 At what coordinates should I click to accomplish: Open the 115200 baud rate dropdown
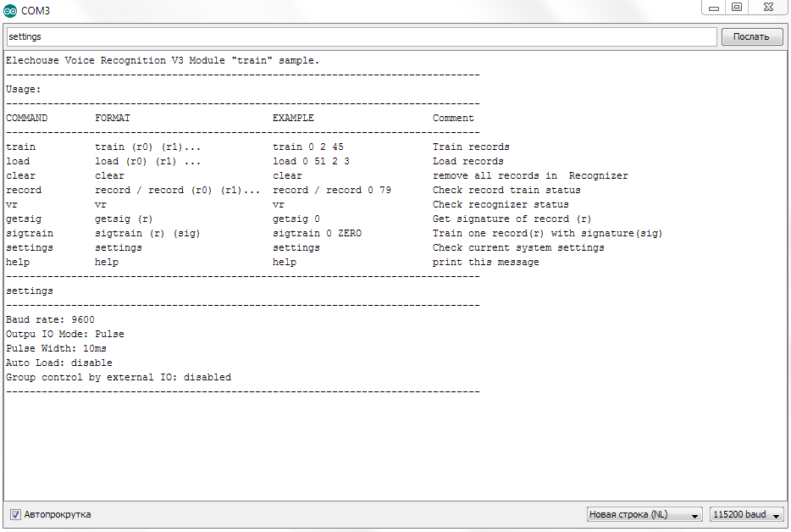pyautogui.click(x=747, y=514)
